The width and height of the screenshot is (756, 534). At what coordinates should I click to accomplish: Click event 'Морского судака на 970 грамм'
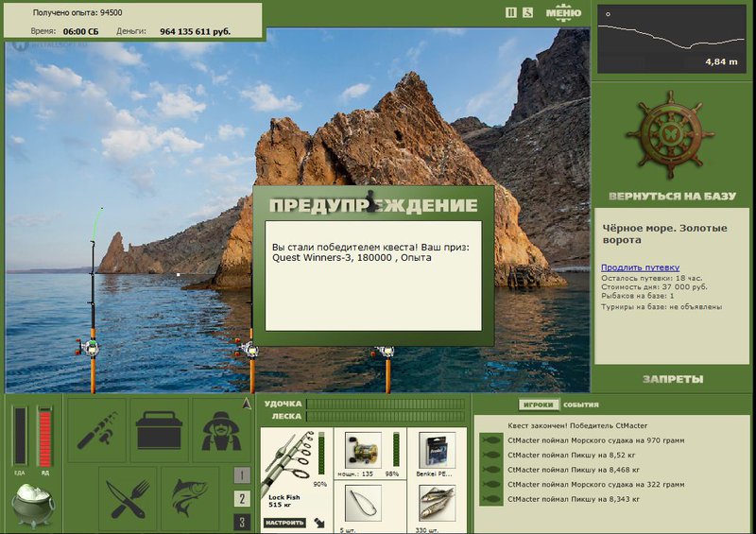(596, 440)
